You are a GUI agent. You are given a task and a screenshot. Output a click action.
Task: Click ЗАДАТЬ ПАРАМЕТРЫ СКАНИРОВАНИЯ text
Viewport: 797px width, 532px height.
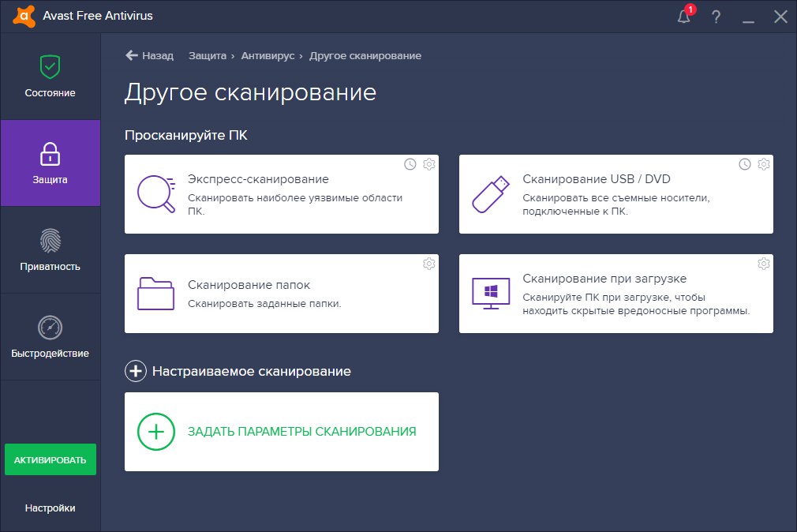[x=302, y=432]
